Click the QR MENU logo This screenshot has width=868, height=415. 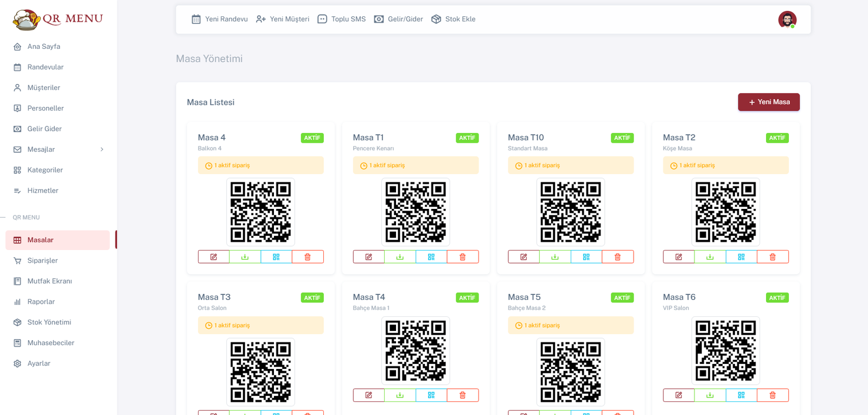[x=58, y=19]
